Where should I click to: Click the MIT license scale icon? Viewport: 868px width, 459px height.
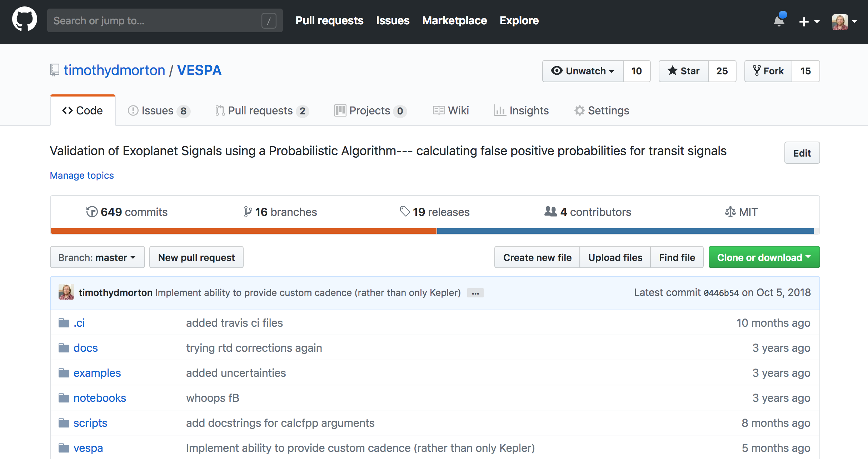pyautogui.click(x=730, y=212)
